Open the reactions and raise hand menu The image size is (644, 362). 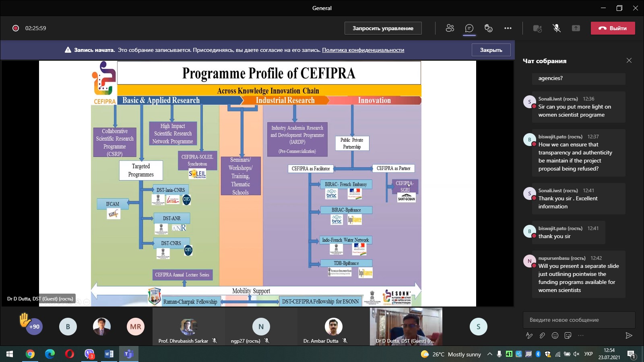pyautogui.click(x=488, y=28)
